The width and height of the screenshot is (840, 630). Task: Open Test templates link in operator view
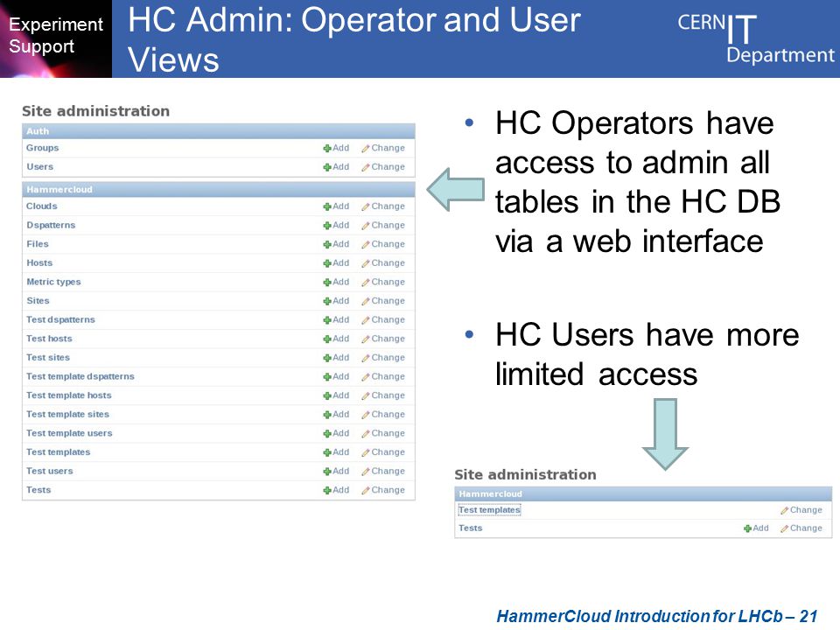point(59,452)
